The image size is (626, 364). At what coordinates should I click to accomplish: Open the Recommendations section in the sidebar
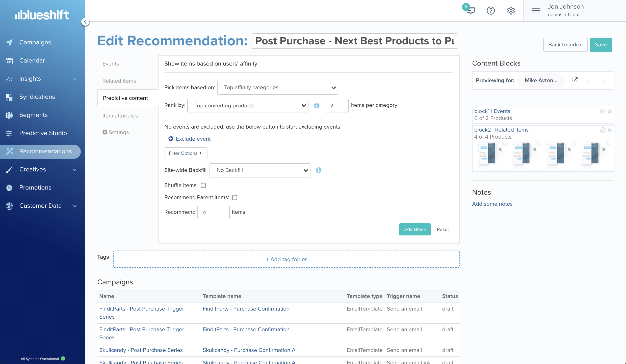click(46, 151)
